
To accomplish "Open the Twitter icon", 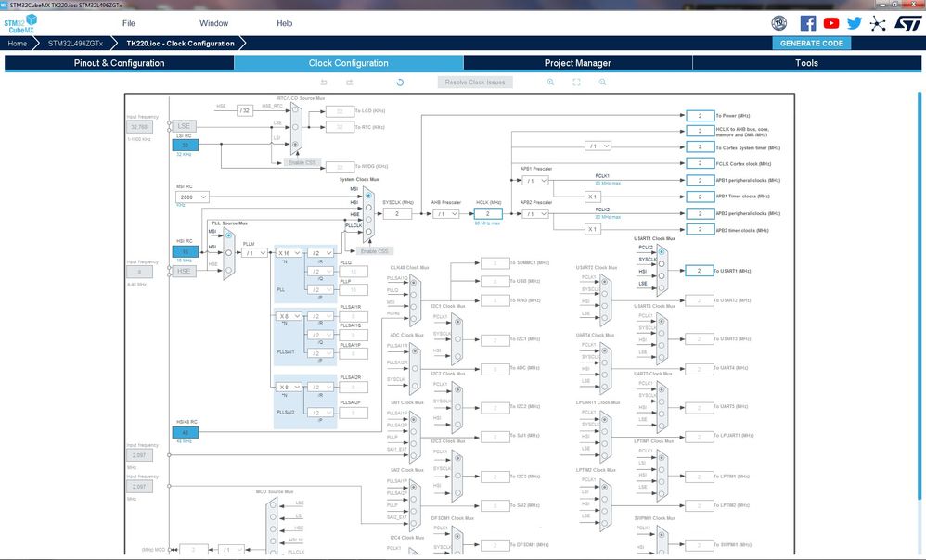I will click(x=854, y=23).
